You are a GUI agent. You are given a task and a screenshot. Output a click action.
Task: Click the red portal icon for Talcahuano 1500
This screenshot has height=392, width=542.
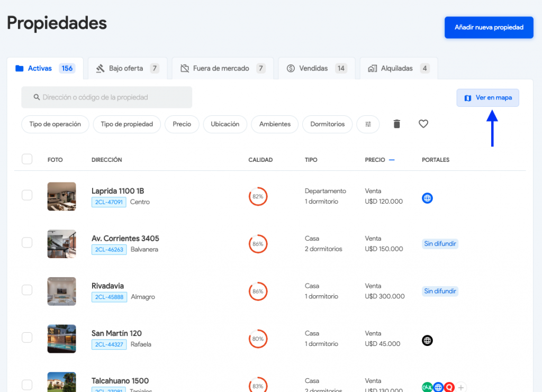point(449,387)
